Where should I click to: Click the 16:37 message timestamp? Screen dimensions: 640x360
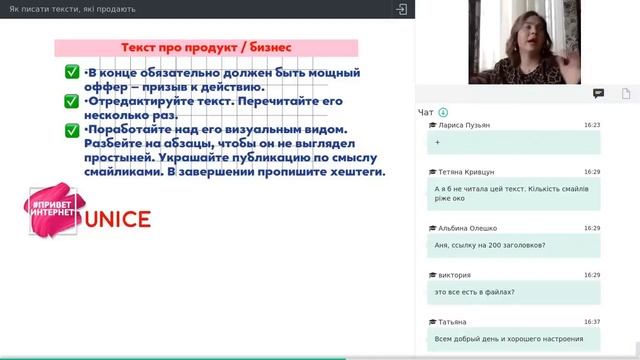pos(592,322)
